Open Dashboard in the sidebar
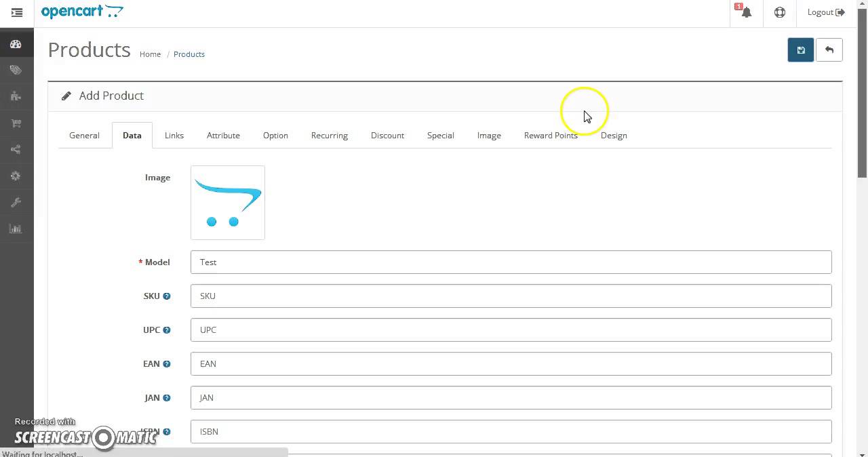Screen dimensions: 868x457 coord(16,45)
